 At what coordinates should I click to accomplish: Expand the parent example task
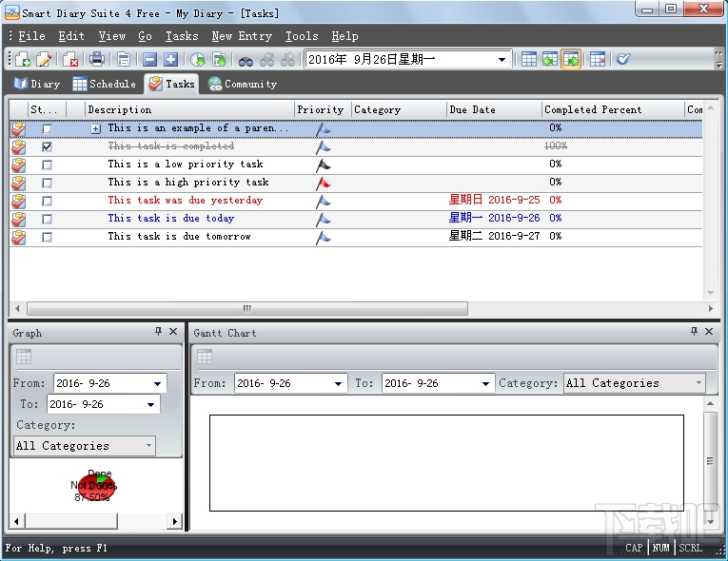96,128
